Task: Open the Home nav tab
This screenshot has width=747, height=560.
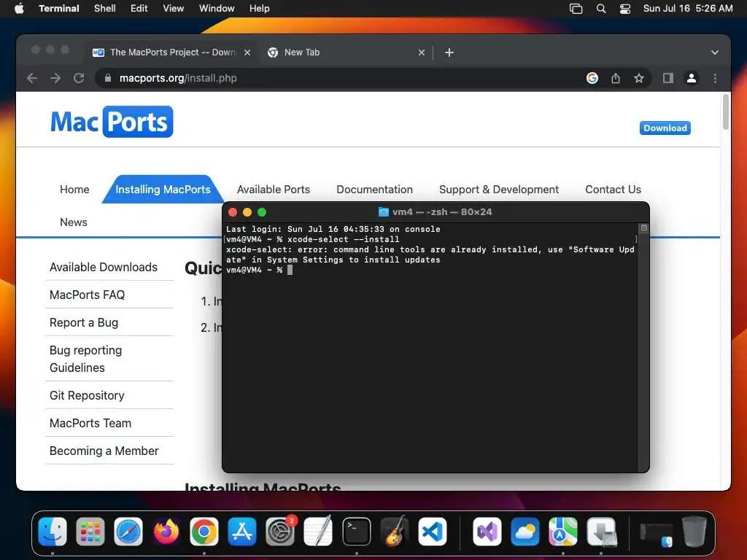Action: [74, 190]
